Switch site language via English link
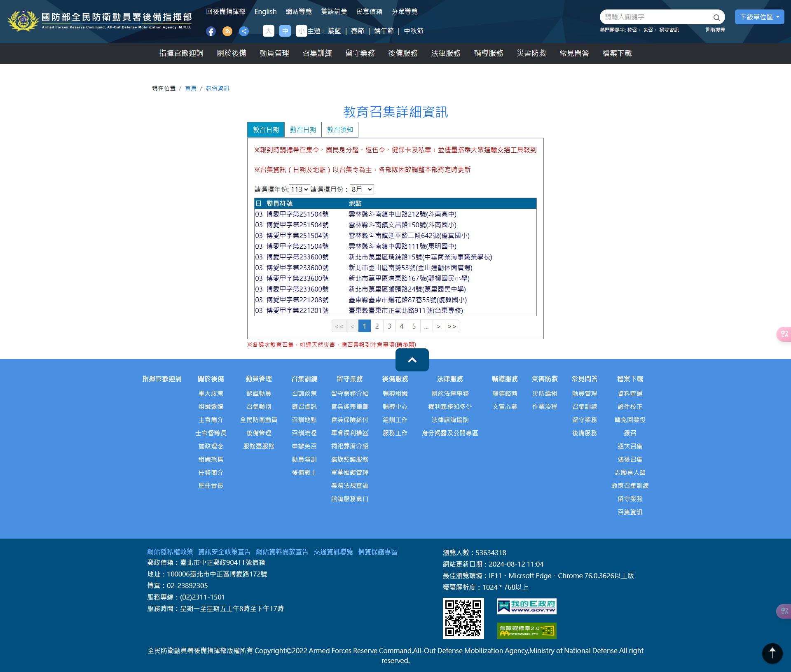 (x=265, y=12)
